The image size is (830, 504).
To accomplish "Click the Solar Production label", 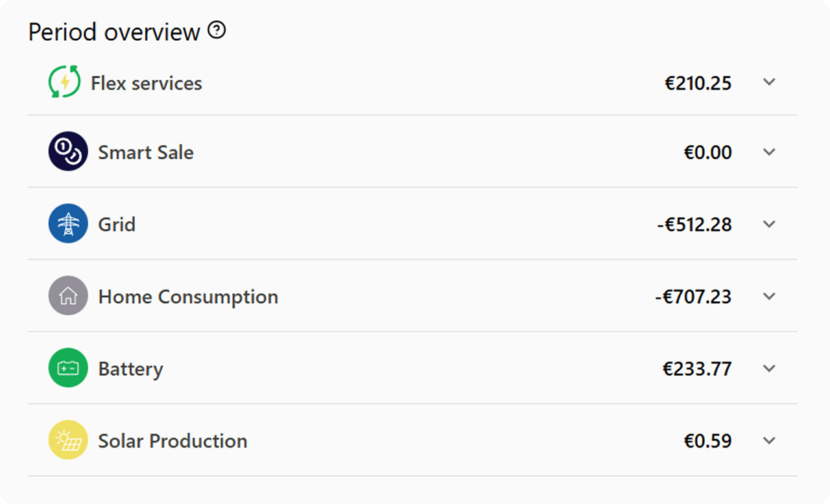I will (x=172, y=441).
